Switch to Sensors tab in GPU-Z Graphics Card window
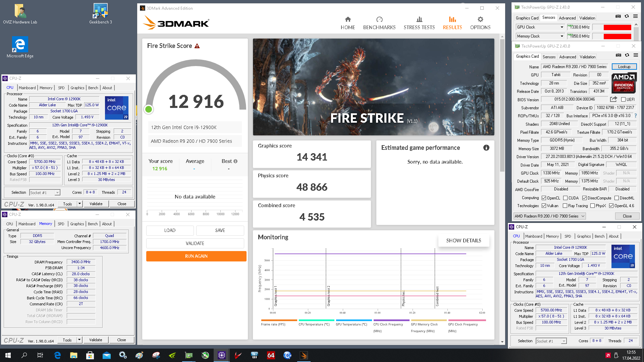 pos(549,57)
